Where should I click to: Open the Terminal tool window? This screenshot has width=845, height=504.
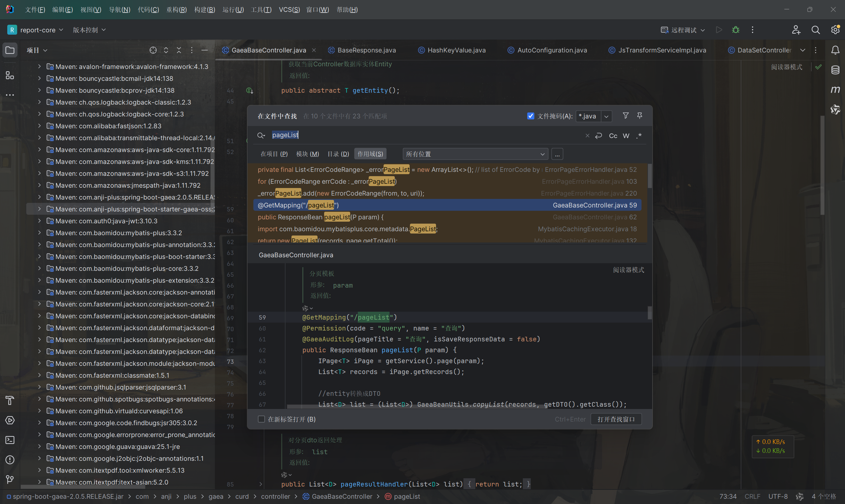click(x=10, y=440)
